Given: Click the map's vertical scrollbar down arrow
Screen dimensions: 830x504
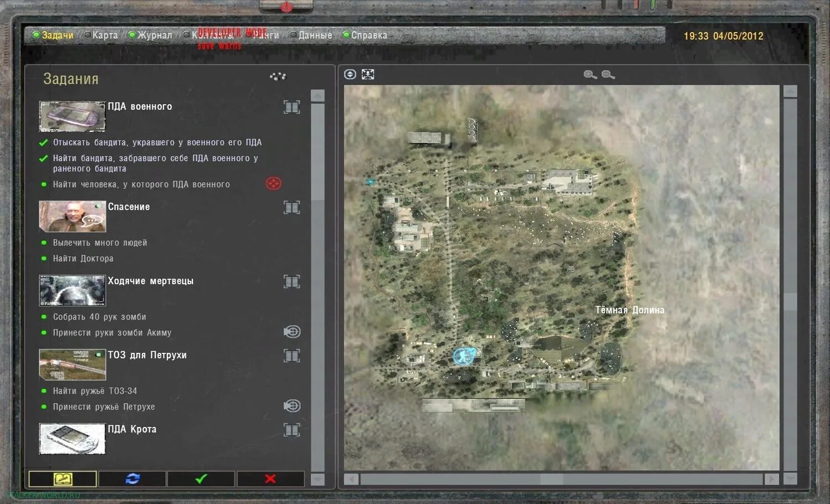Looking at the screenshot, I should coord(791,479).
